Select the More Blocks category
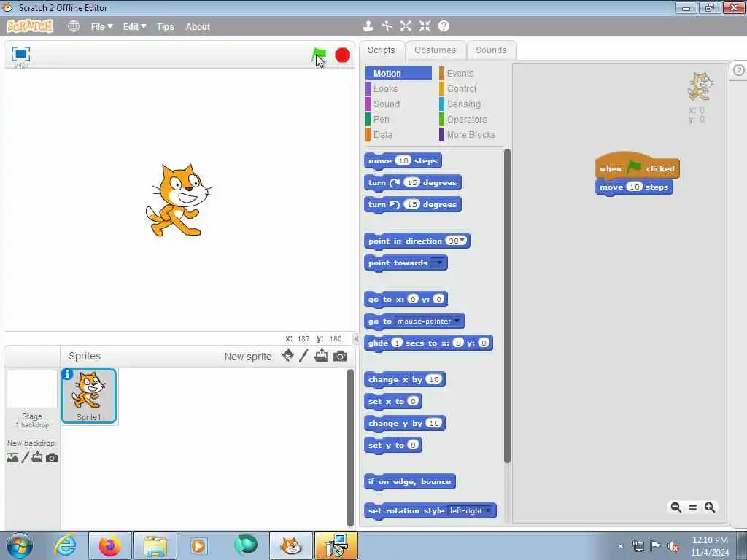The width and height of the screenshot is (747, 560). pos(470,135)
